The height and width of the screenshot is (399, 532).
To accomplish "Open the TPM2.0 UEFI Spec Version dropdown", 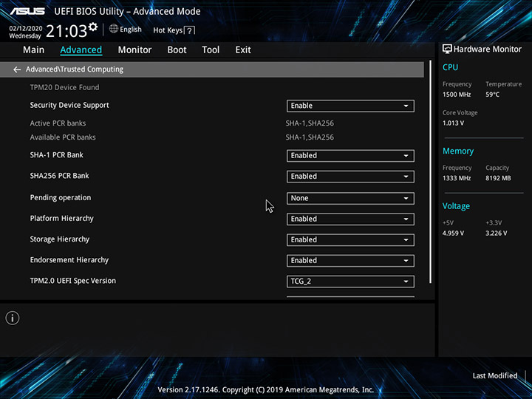I will (x=350, y=282).
